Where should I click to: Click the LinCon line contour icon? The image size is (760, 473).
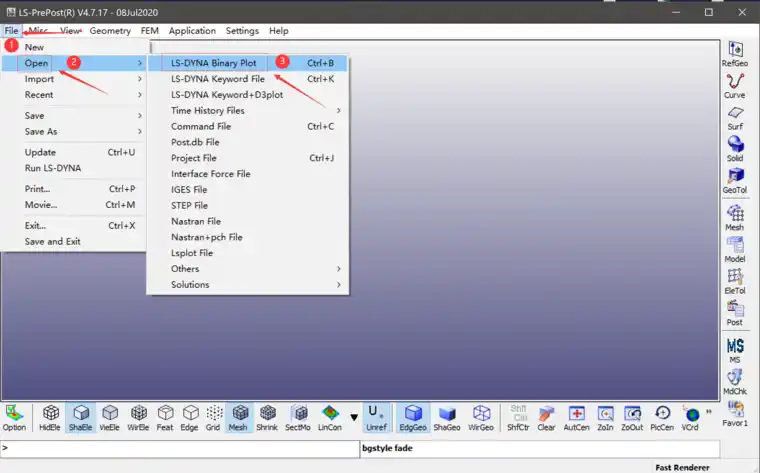[x=330, y=418]
